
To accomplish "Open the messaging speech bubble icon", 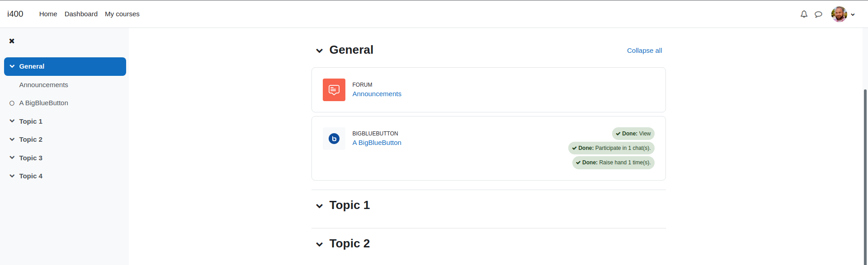I will 818,14.
